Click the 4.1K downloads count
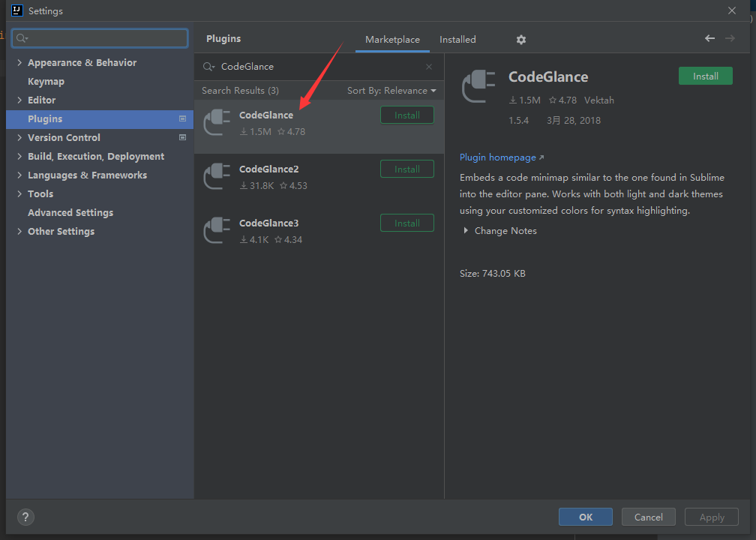 click(254, 240)
